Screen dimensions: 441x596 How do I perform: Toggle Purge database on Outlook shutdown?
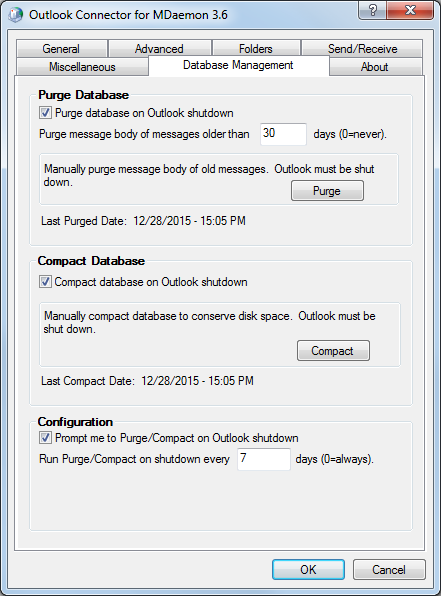45,113
